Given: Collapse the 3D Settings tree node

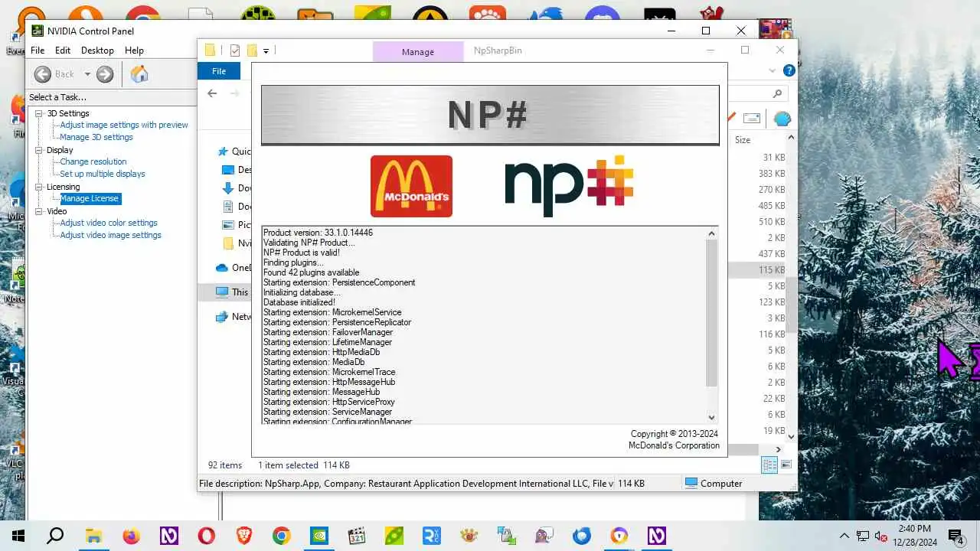Looking at the screenshot, I should coord(39,113).
